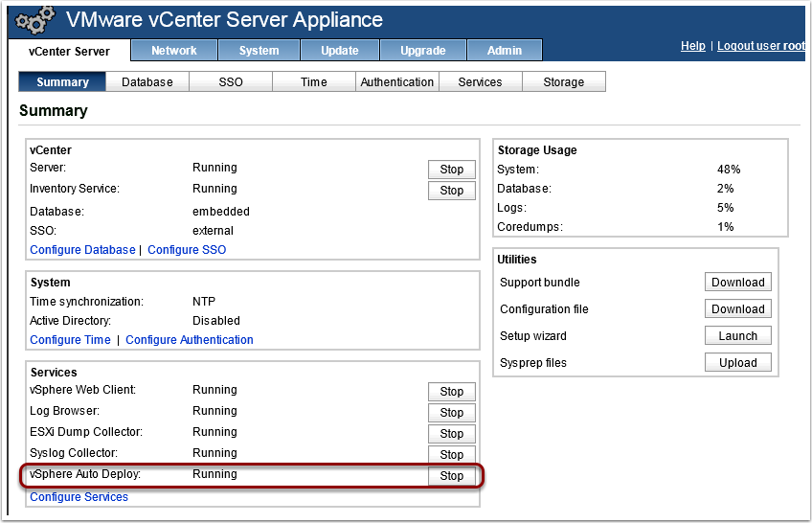
Task: Click the gears logo icon in the header
Action: pos(34,20)
